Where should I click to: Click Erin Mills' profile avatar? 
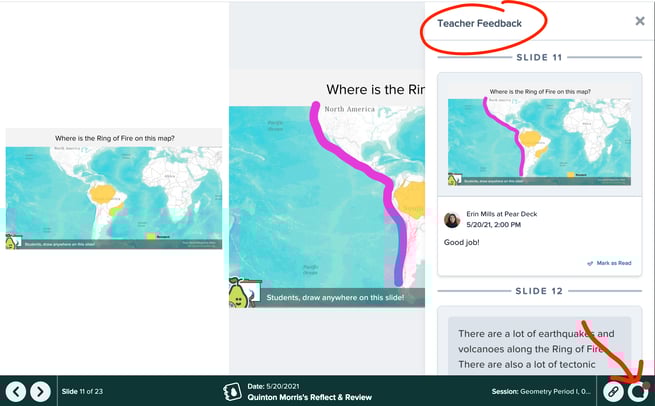[x=452, y=220]
